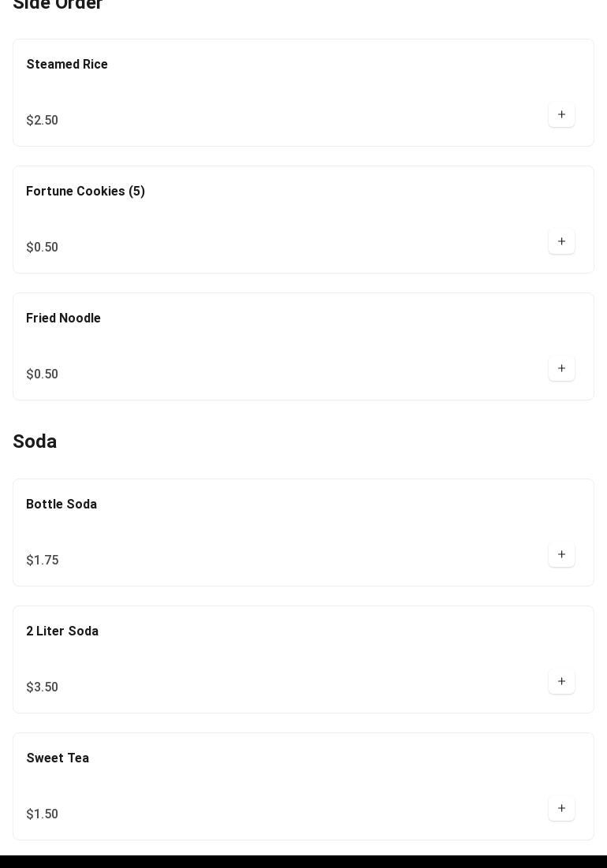Open the Sweet Tea item name
This screenshot has height=868, width=607.
pyautogui.click(x=58, y=758)
